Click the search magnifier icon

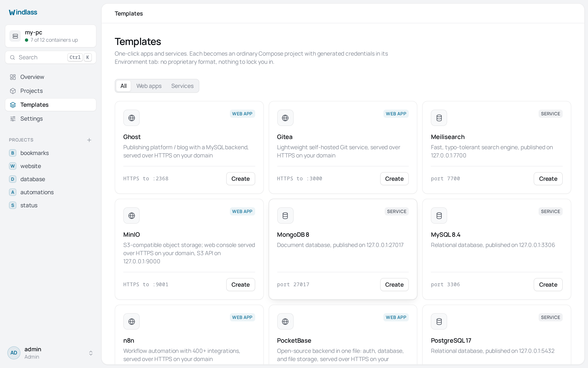tap(12, 57)
